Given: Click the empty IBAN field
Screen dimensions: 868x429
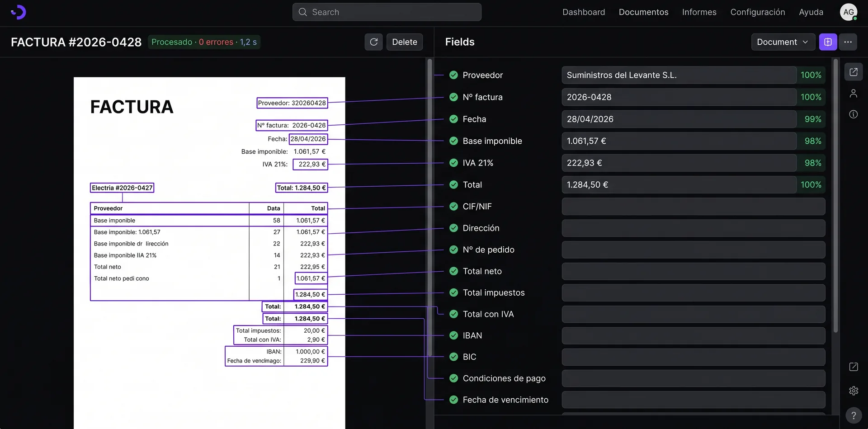Looking at the screenshot, I should click(x=693, y=335).
